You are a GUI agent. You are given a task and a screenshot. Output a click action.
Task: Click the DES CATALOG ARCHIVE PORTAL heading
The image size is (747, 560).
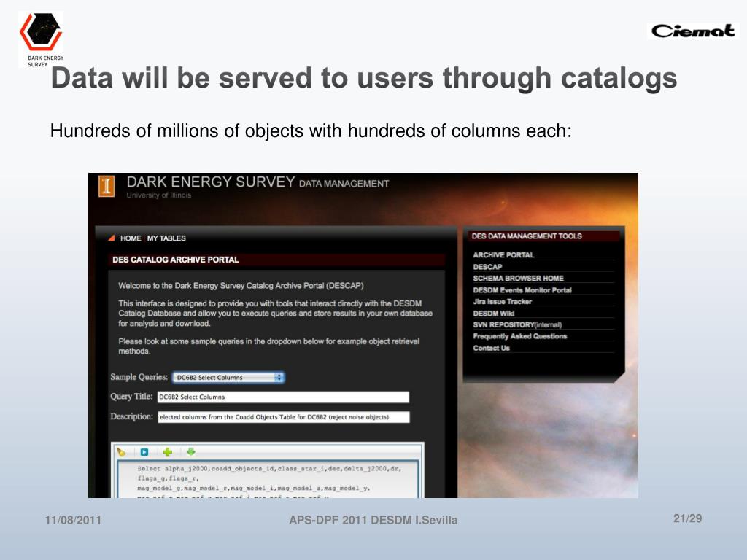[x=176, y=260]
